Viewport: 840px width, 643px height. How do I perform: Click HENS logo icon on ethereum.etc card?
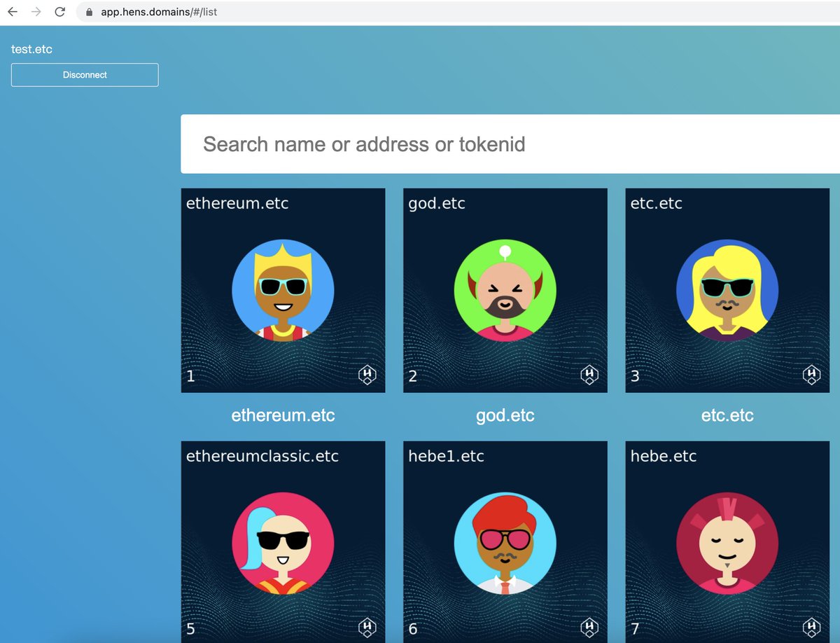[x=367, y=375]
